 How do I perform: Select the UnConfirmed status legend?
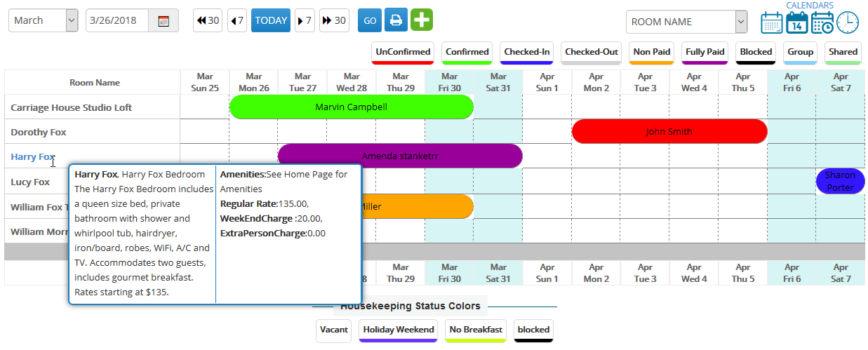coord(402,52)
